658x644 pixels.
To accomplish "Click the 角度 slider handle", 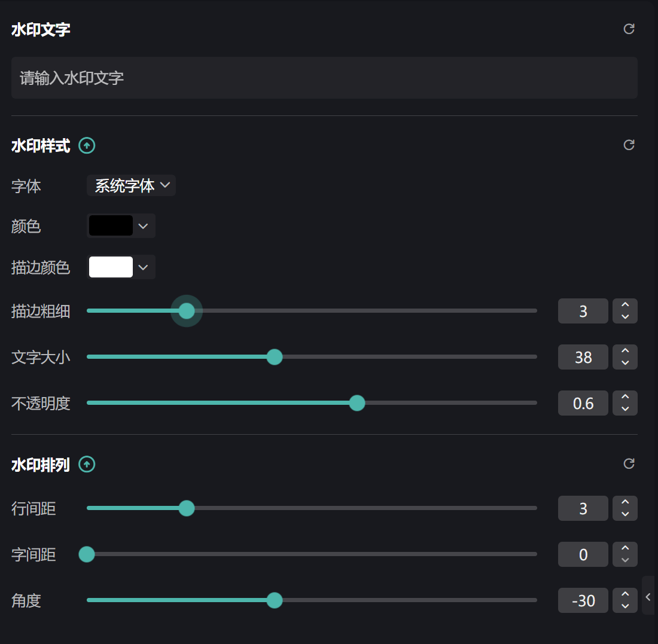I will 275,600.
